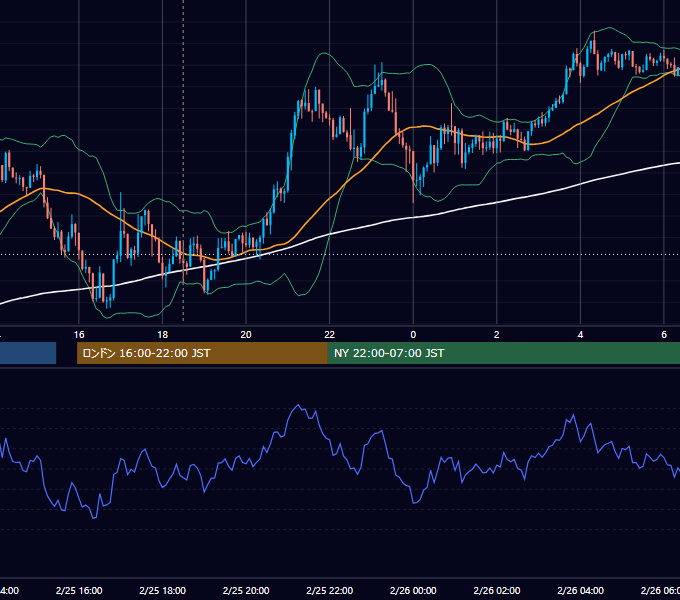This screenshot has width=680, height=600.
Task: Click the 0 hour label on price chart axis
Action: [x=413, y=335]
